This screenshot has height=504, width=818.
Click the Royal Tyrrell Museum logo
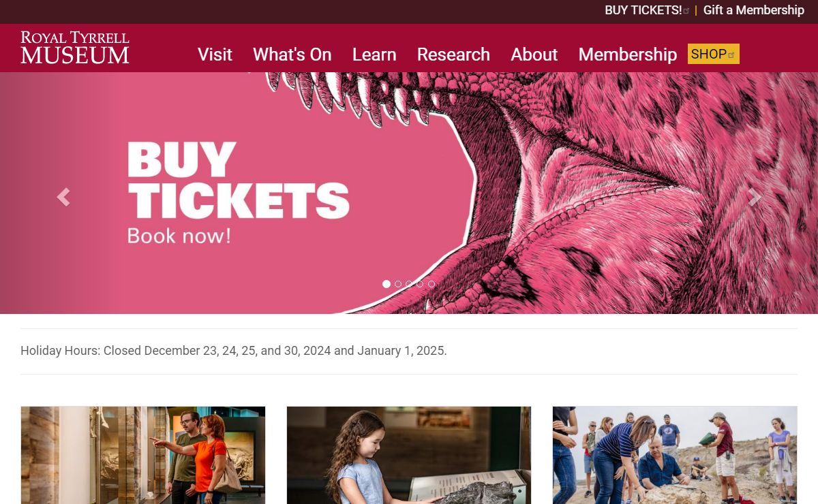(x=75, y=48)
